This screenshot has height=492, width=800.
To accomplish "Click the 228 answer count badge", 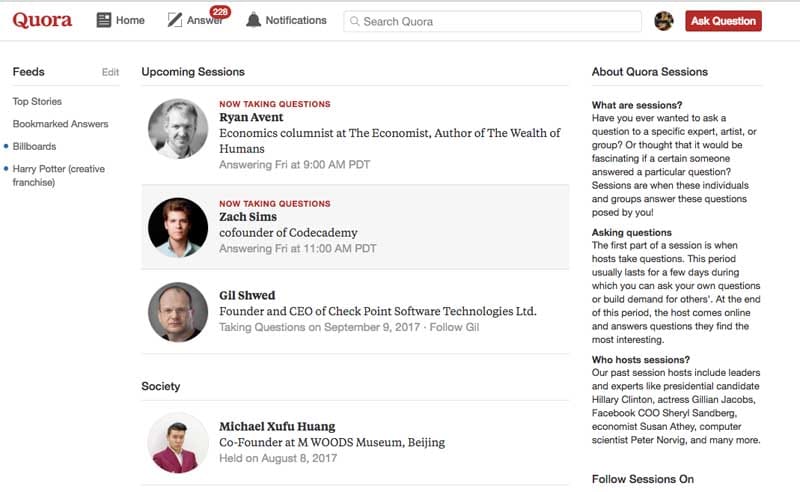I will 220,12.
